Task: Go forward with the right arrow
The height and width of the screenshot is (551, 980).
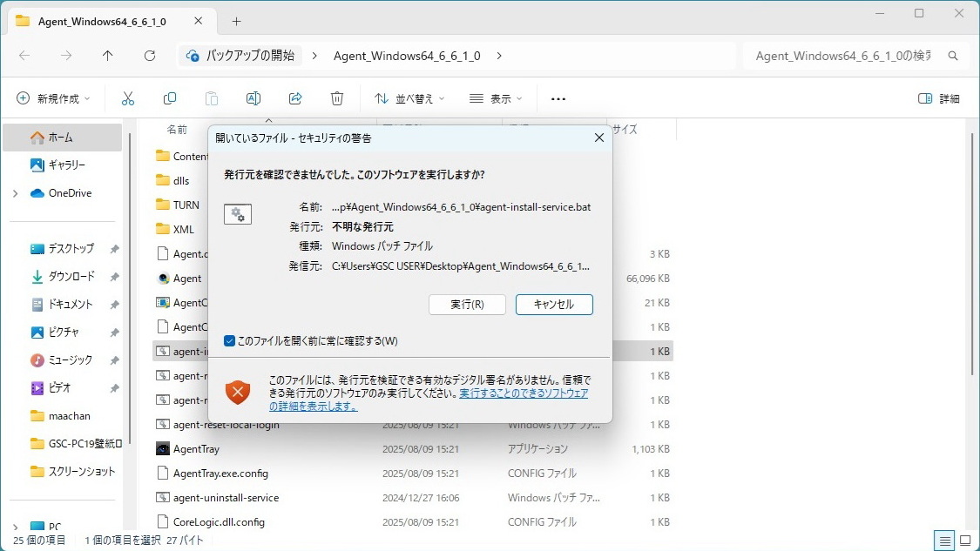Action: point(66,56)
